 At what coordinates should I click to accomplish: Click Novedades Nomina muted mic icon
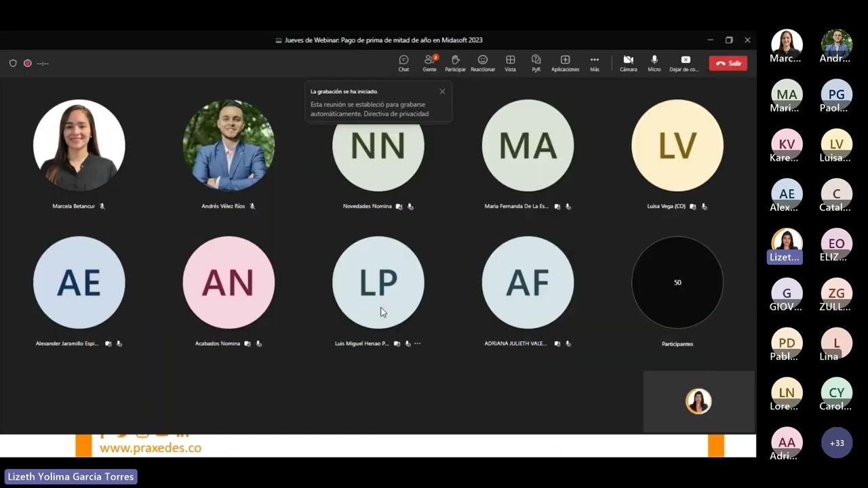pyautogui.click(x=410, y=206)
